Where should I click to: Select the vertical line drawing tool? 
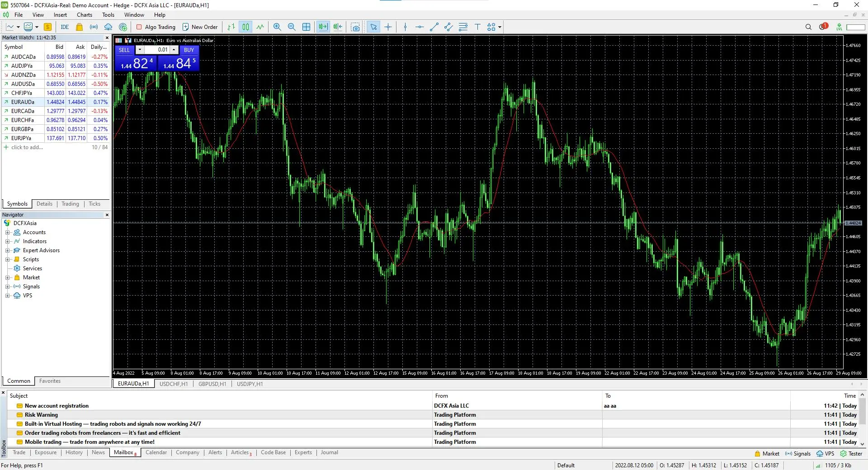point(405,27)
